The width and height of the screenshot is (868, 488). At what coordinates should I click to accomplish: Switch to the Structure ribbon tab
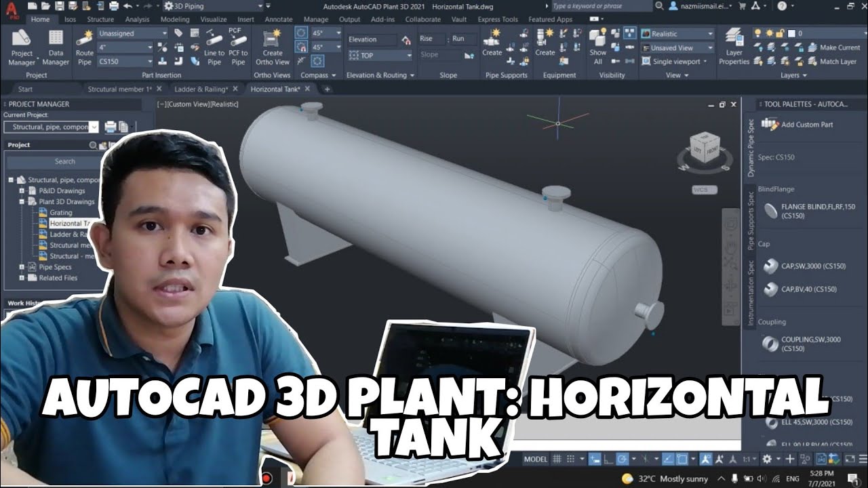click(x=100, y=20)
